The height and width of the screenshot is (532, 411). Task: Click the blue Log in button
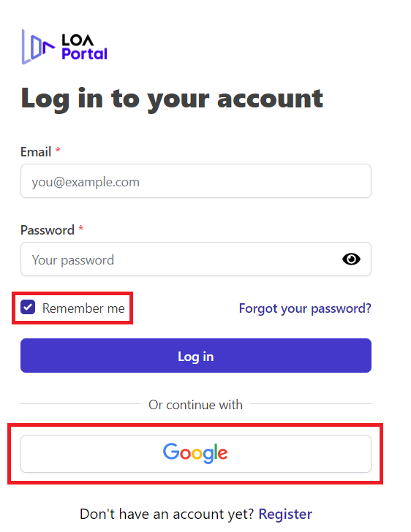click(196, 356)
